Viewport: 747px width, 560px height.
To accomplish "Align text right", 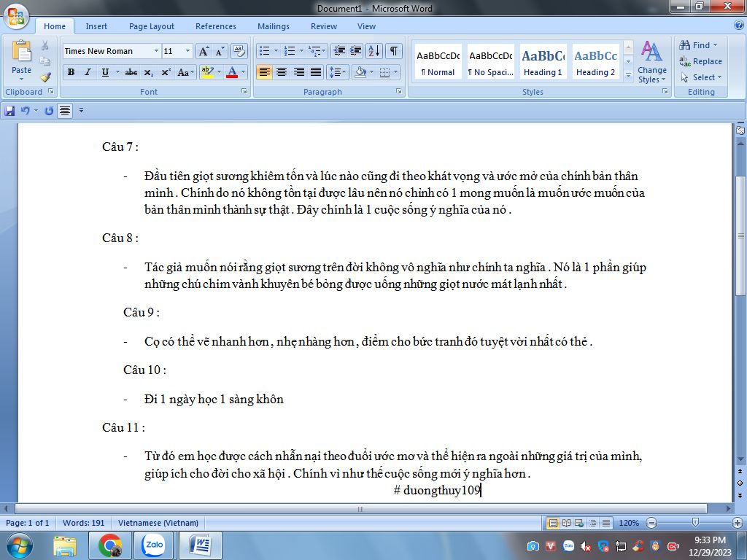I will (298, 72).
